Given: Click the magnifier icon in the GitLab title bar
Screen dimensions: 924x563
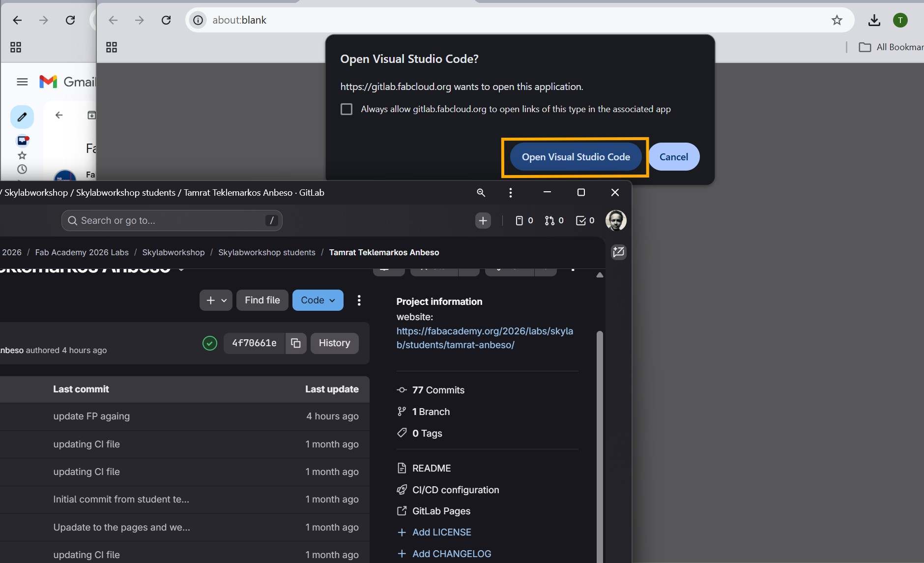Looking at the screenshot, I should [481, 193].
